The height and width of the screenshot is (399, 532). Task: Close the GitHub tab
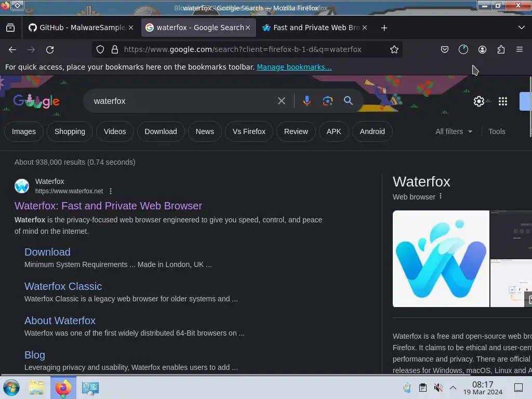131,28
